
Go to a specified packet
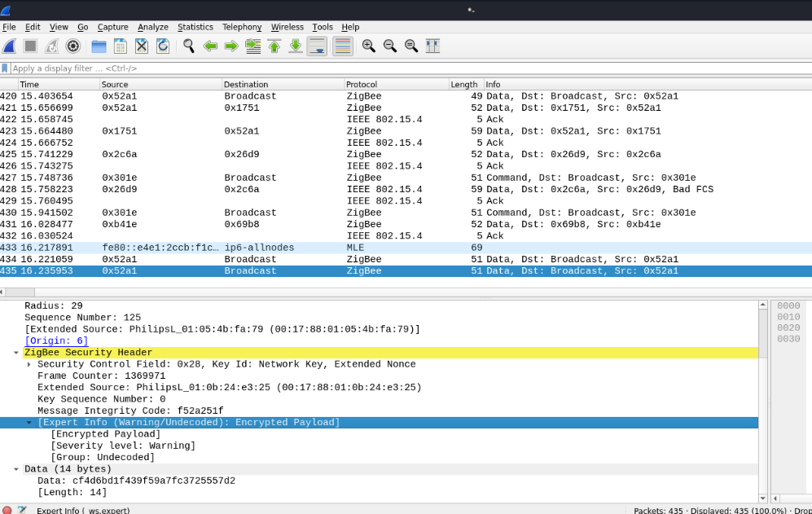coord(252,46)
